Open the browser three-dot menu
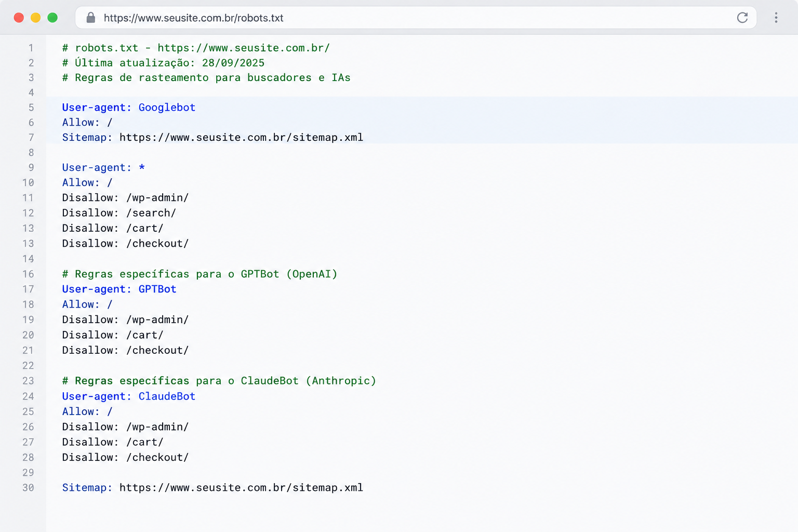The height and width of the screenshot is (532, 798). pyautogui.click(x=776, y=18)
